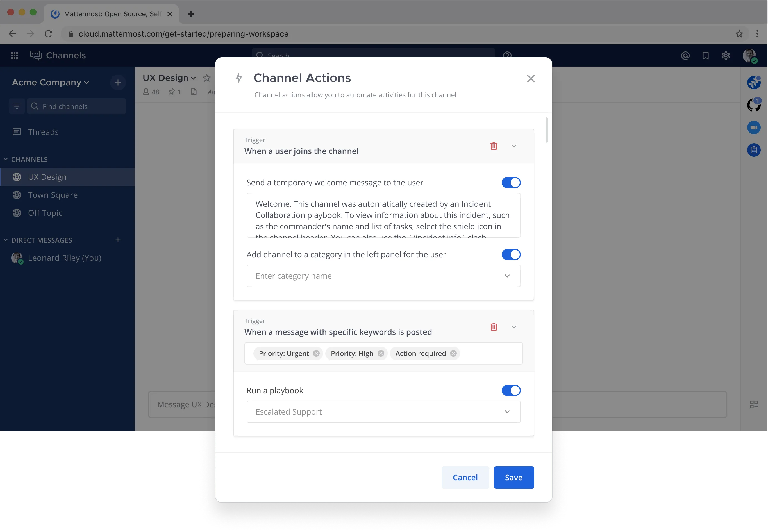Open the GitHub app icon with badge
This screenshot has width=768, height=532.
754,105
